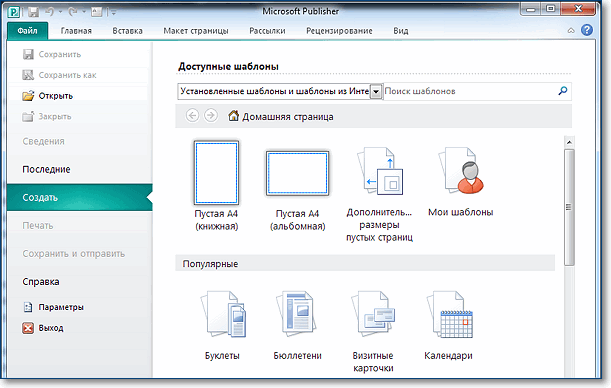
Task: Collapse the ribbon with the small arrow
Action: [571, 30]
